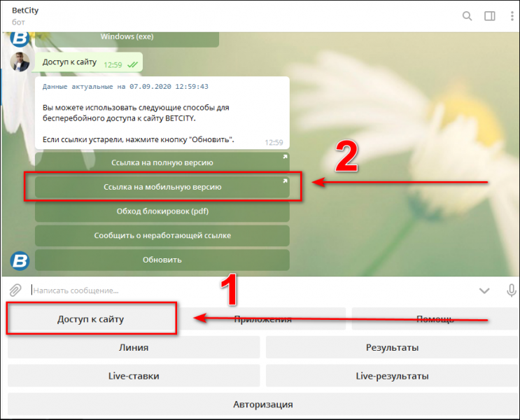Click the user avatar photo
The height and width of the screenshot is (420, 520).
[20, 62]
